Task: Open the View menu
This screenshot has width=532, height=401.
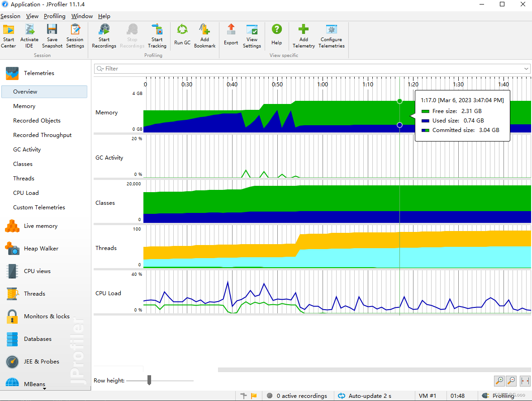Action: [x=32, y=16]
